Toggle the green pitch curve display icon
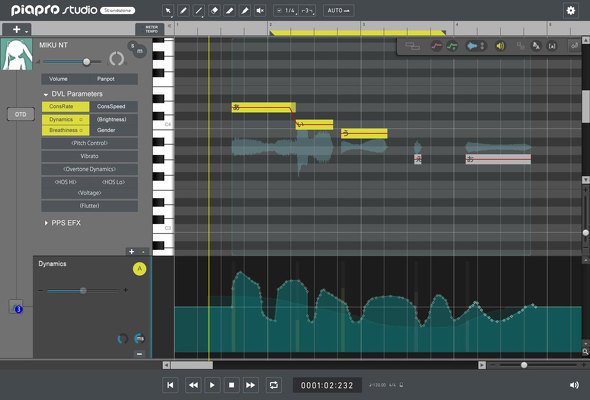590x400 pixels. click(453, 46)
